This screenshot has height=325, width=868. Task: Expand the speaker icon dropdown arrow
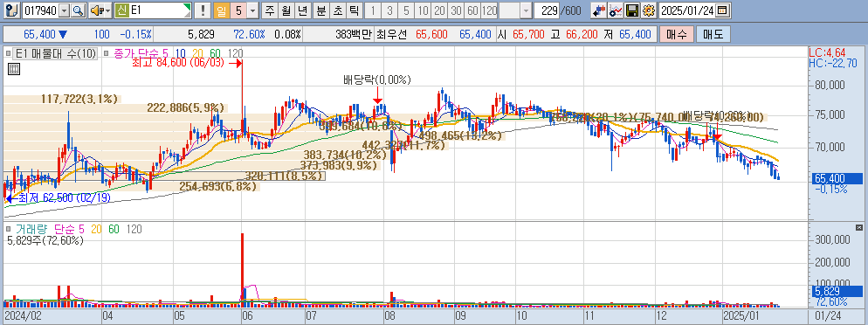(107, 10)
